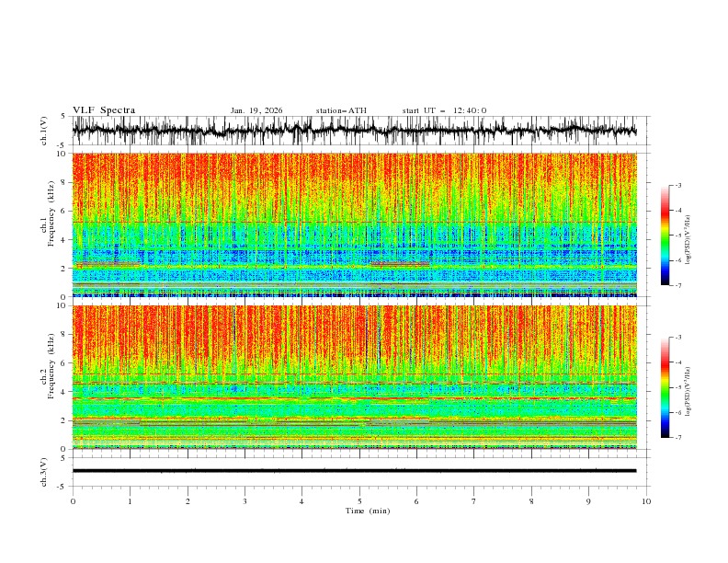The height and width of the screenshot is (563, 728).
Task: Click time axis tick label '3'
Action: point(245,501)
